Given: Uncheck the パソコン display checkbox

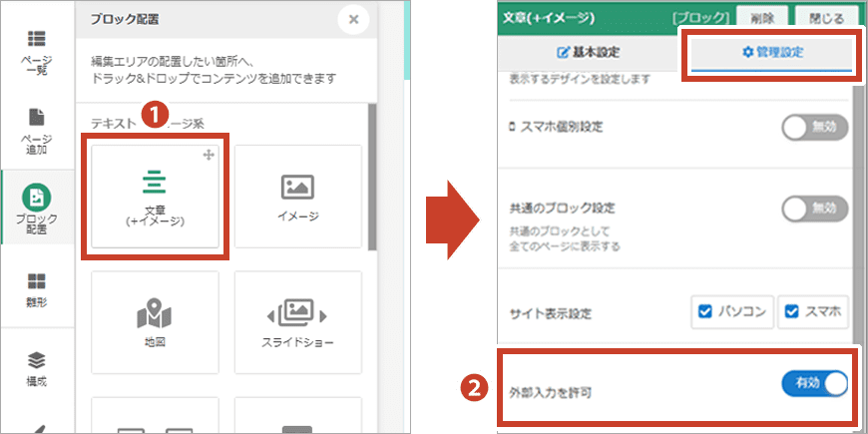Looking at the screenshot, I should [707, 312].
